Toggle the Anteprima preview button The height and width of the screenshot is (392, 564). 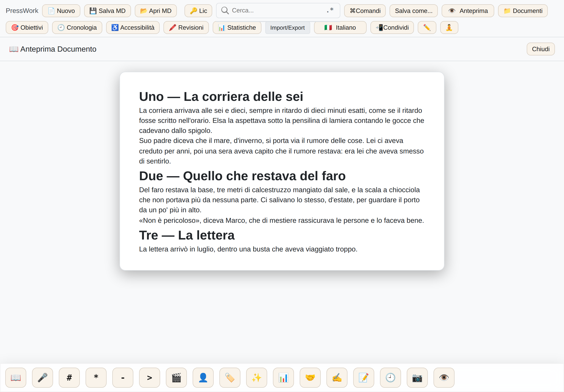click(468, 11)
